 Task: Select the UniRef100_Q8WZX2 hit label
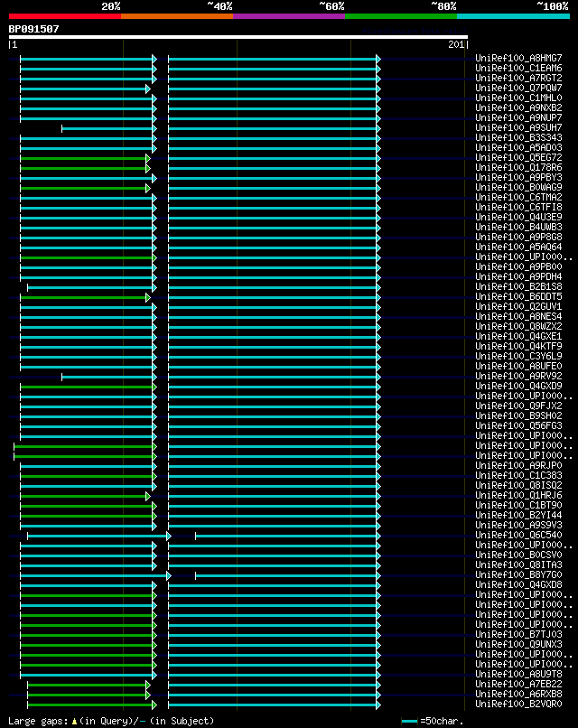[518, 326]
